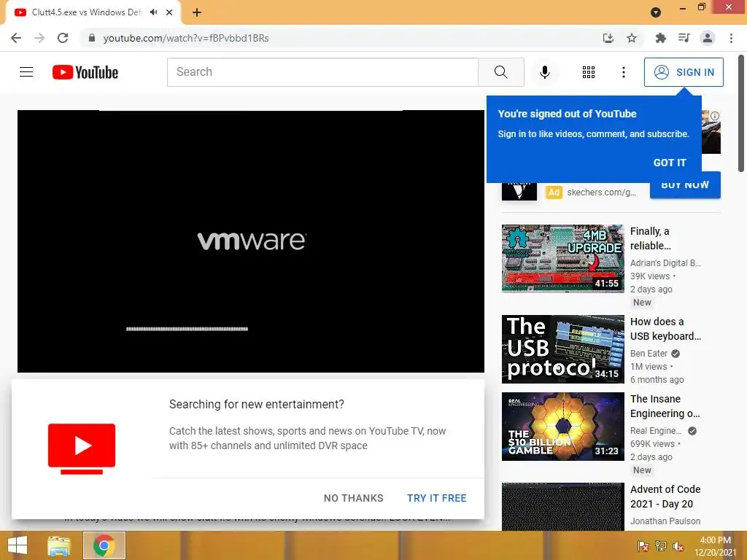Click TRY IT FREE for YouTube TV
Screen dimensions: 747x560
point(436,498)
